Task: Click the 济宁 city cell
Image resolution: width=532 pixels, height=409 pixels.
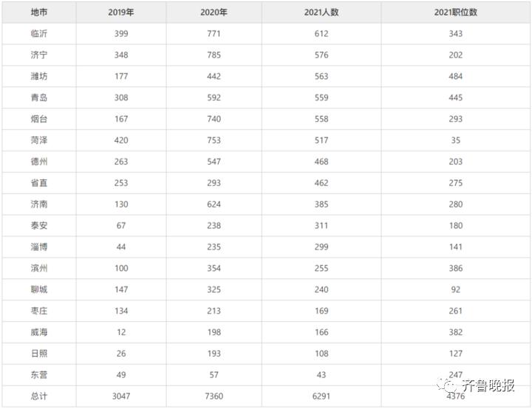Action: click(39, 55)
